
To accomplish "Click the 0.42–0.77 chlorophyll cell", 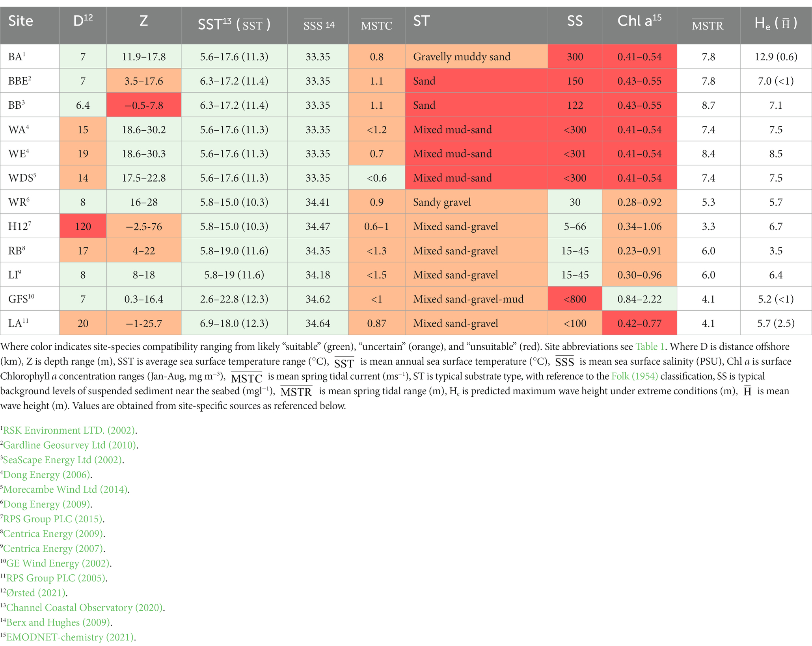I will coord(639,323).
